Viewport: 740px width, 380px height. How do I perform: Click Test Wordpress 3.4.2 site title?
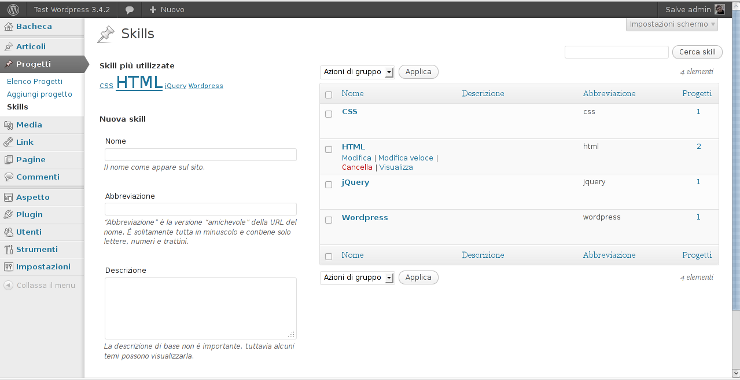72,9
